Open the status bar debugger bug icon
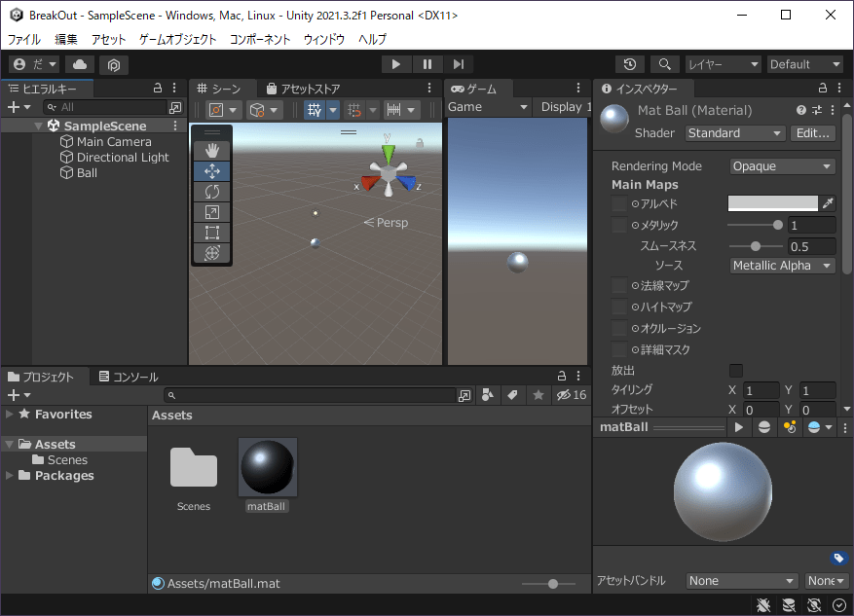The image size is (854, 616). [763, 604]
